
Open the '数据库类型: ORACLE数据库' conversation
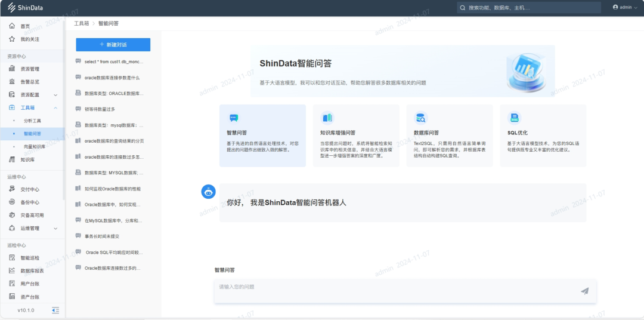113,93
